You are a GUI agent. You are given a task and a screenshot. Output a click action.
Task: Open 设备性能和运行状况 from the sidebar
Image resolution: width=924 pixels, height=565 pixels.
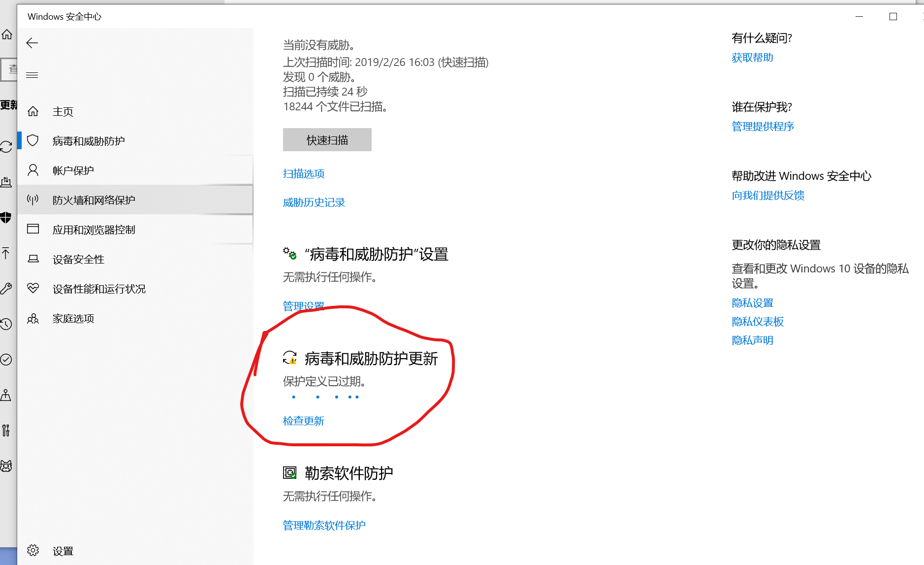[135, 289]
